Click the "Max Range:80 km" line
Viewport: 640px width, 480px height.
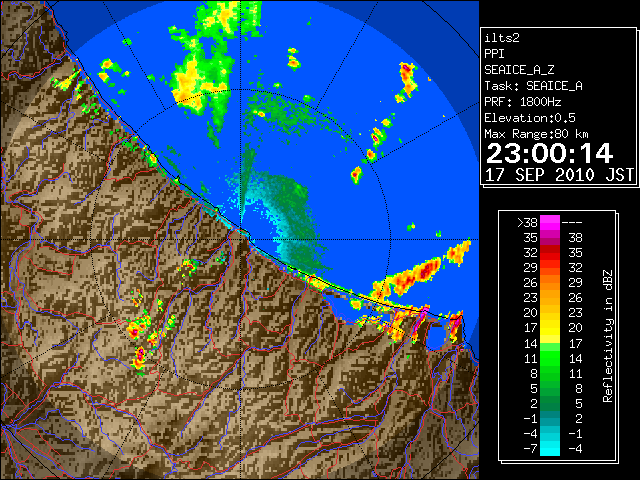(x=536, y=134)
